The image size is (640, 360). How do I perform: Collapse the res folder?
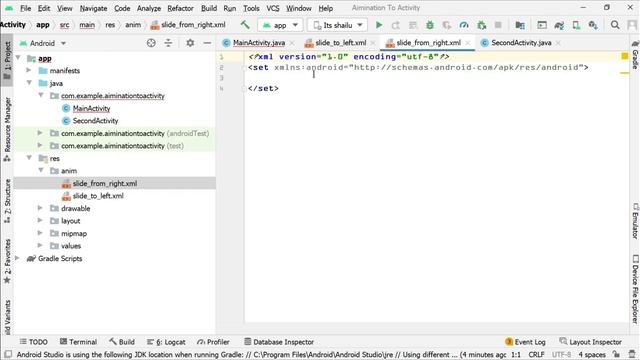coord(29,158)
